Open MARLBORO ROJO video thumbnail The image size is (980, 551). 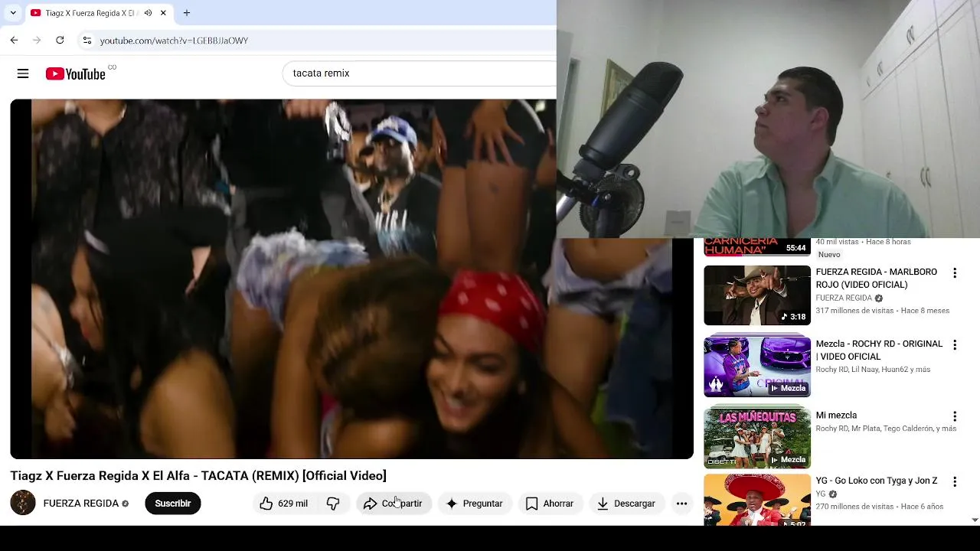tap(757, 295)
